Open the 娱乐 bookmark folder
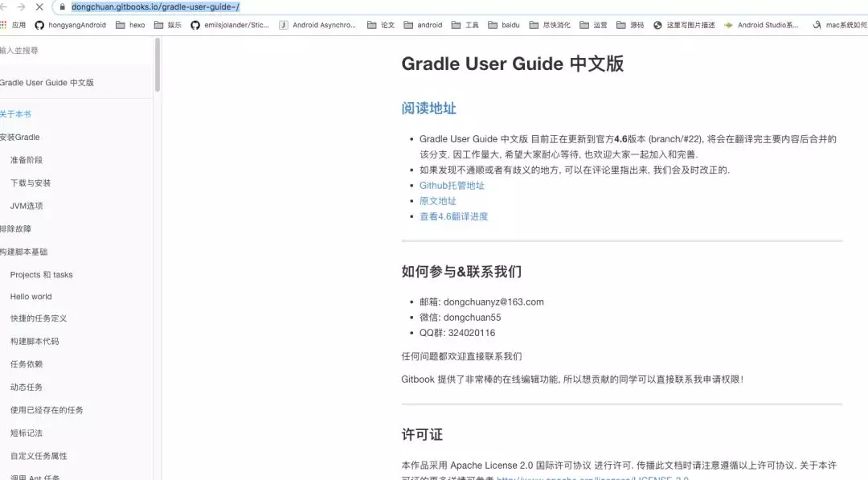The height and width of the screenshot is (480, 868). [168, 25]
